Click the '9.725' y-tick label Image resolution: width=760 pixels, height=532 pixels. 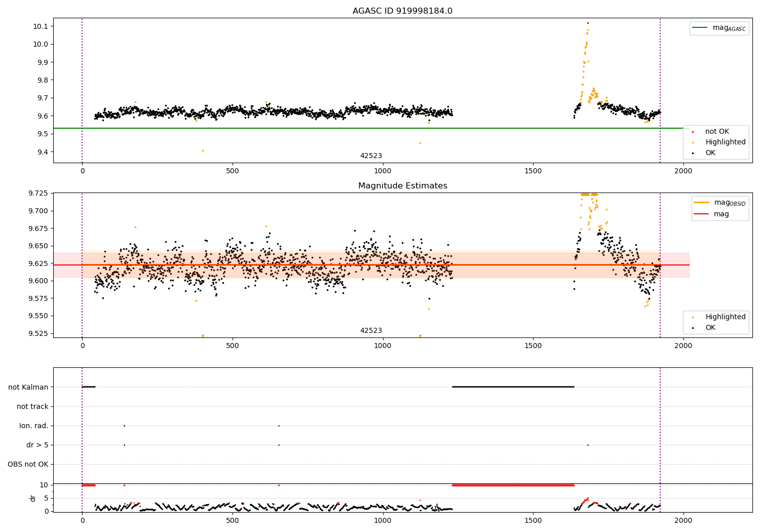pyautogui.click(x=39, y=194)
